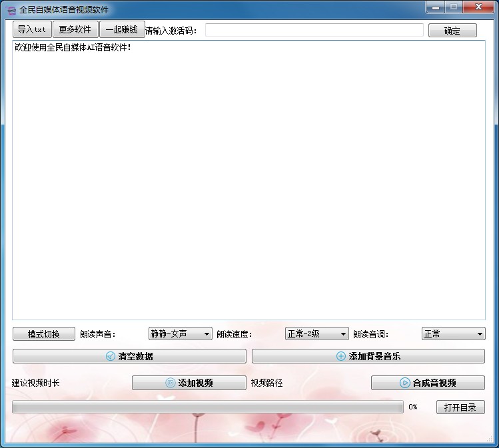Open the output folder via 打开目录
The height and width of the screenshot is (448, 499).
(460, 407)
